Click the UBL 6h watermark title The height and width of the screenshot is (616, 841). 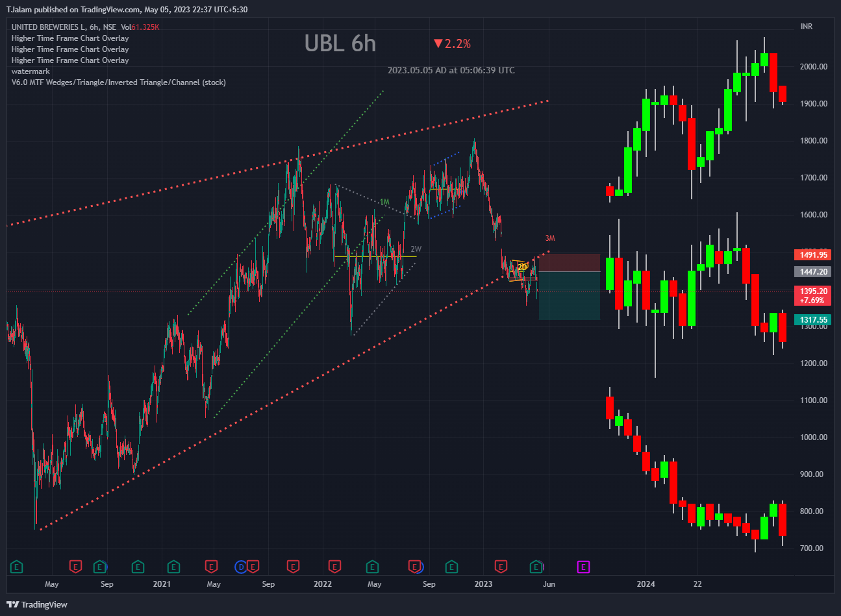340,43
